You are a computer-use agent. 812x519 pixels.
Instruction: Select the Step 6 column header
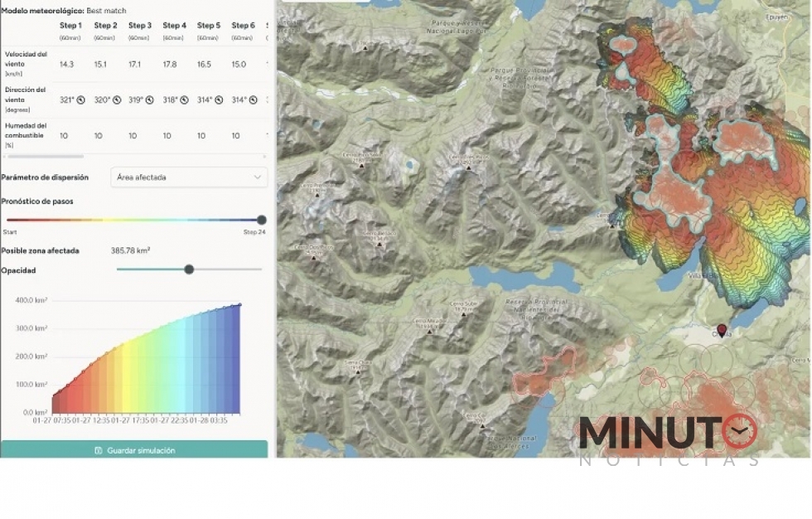pyautogui.click(x=243, y=26)
